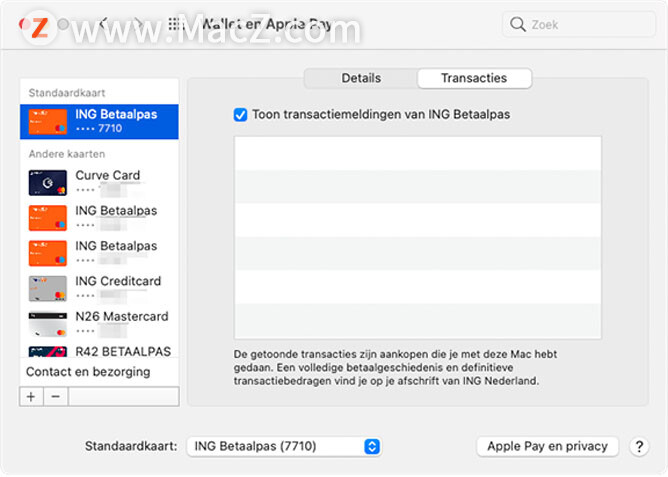Image resolution: width=668 pixels, height=477 pixels.
Task: Remove selected card with minus button
Action: click(55, 397)
